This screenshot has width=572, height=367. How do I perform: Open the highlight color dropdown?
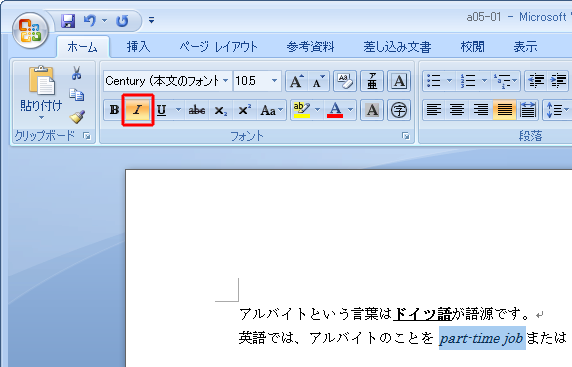point(317,110)
